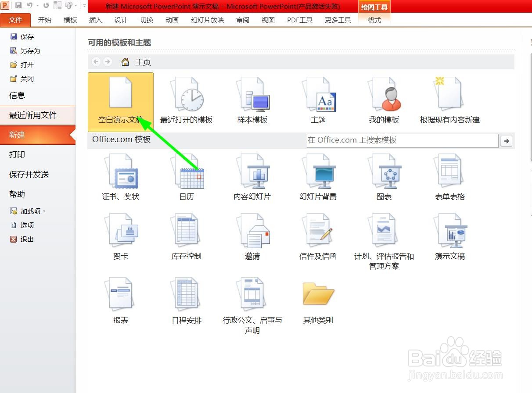Switch to the PDF工具 tab
The width and height of the screenshot is (532, 393).
[x=300, y=20]
